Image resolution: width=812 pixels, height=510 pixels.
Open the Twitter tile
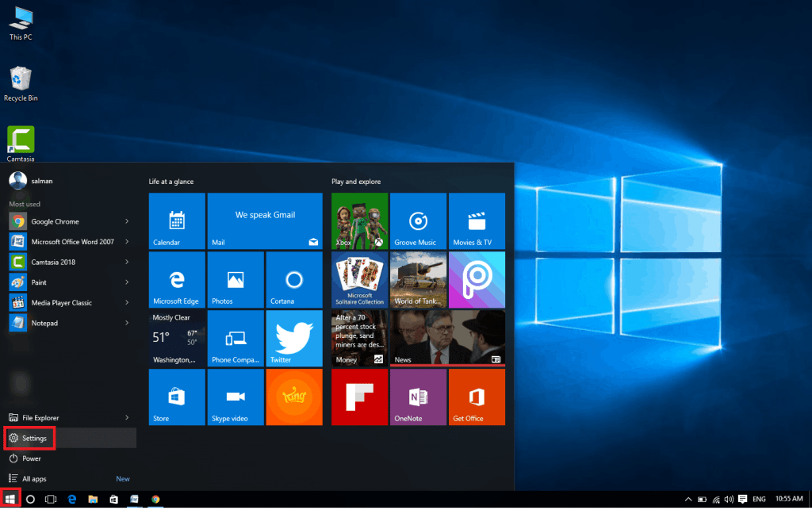(294, 339)
